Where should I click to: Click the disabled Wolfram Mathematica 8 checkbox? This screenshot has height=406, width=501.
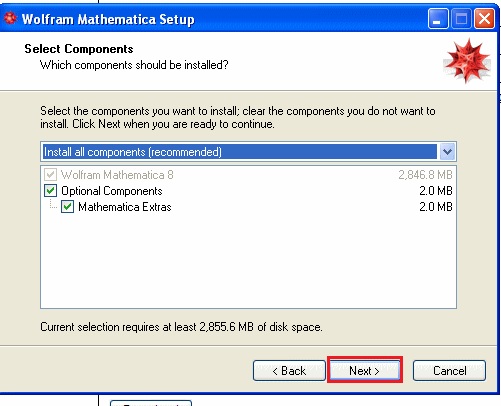pos(51,174)
